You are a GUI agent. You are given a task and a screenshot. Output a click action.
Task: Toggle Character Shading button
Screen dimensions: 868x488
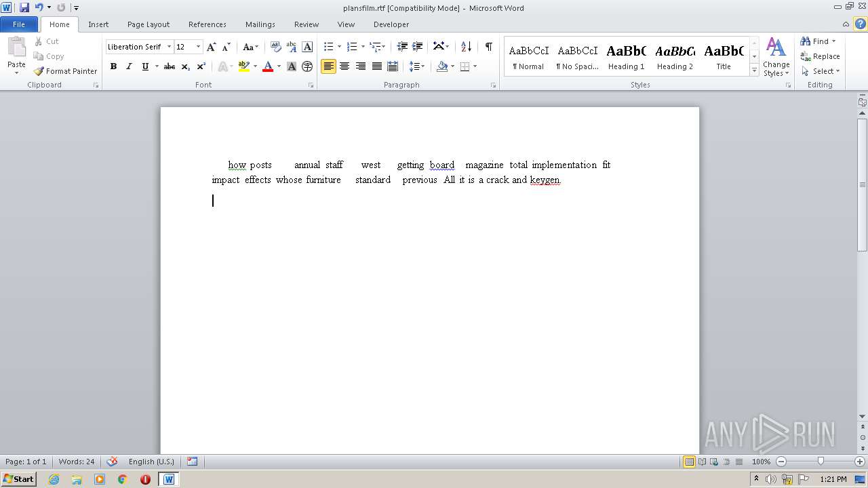click(x=292, y=66)
